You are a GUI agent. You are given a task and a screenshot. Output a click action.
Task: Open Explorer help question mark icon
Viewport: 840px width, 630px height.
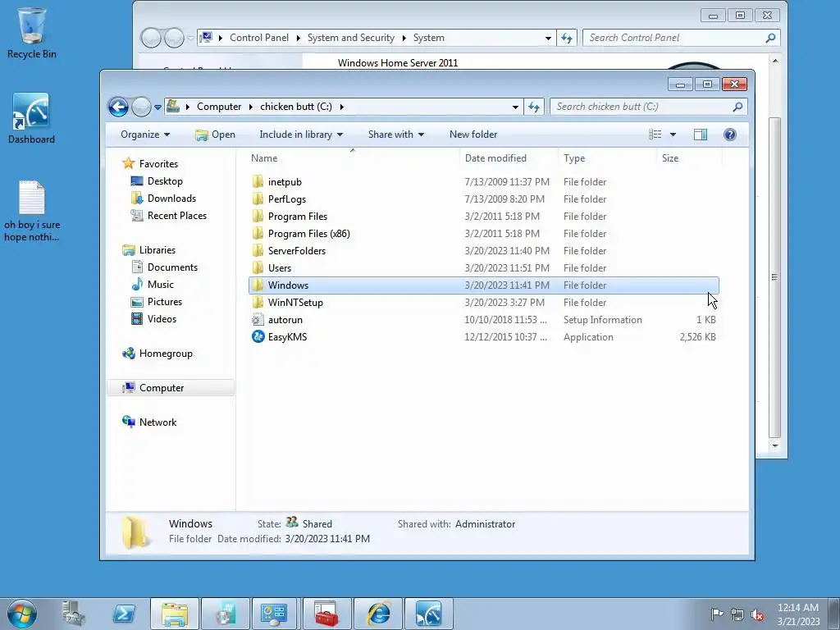(x=729, y=135)
